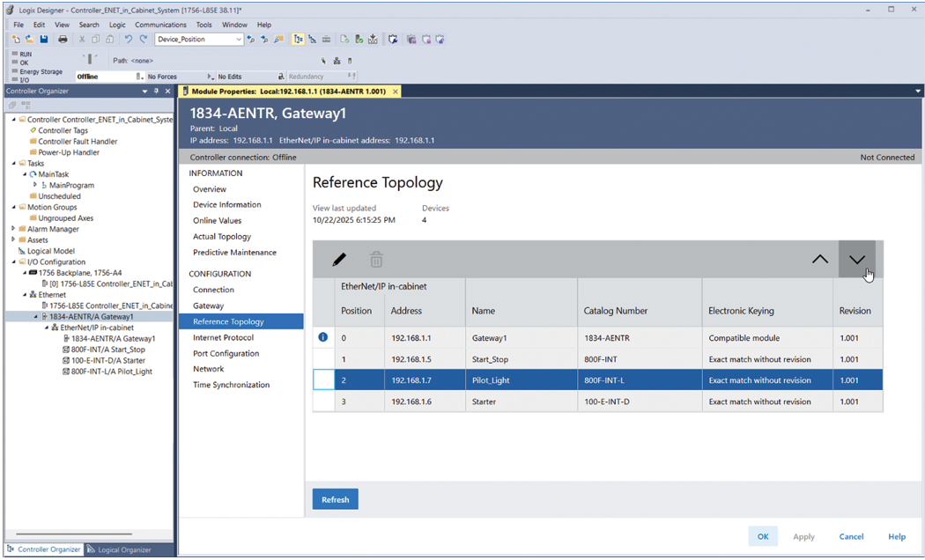This screenshot has width=925, height=560.
Task: Open the Actual Topology page
Action: (x=222, y=236)
